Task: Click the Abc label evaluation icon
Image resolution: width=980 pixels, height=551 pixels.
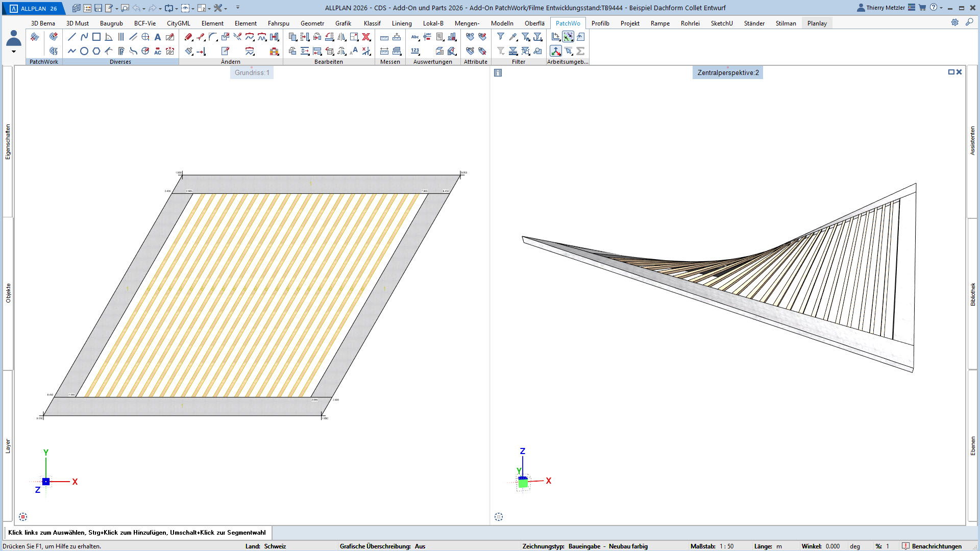Action: pyautogui.click(x=415, y=37)
